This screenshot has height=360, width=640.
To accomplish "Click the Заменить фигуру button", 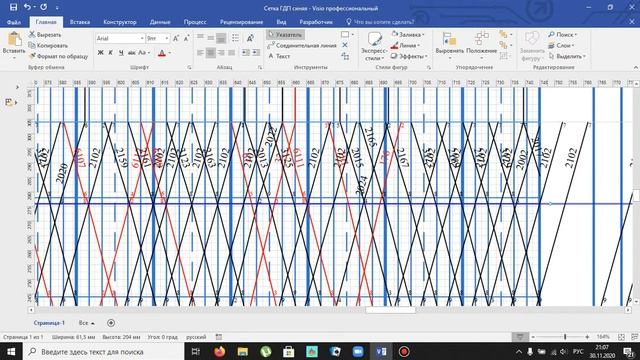I will (532, 46).
